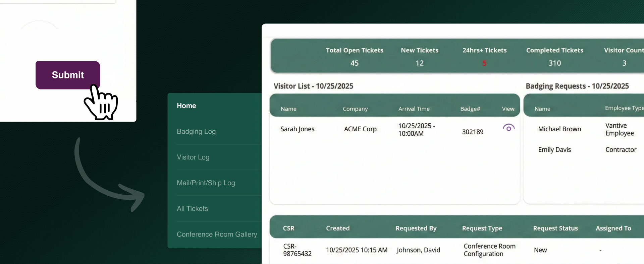Click the red 24hrs+ Tickets value
This screenshot has width=644, height=264.
click(484, 63)
